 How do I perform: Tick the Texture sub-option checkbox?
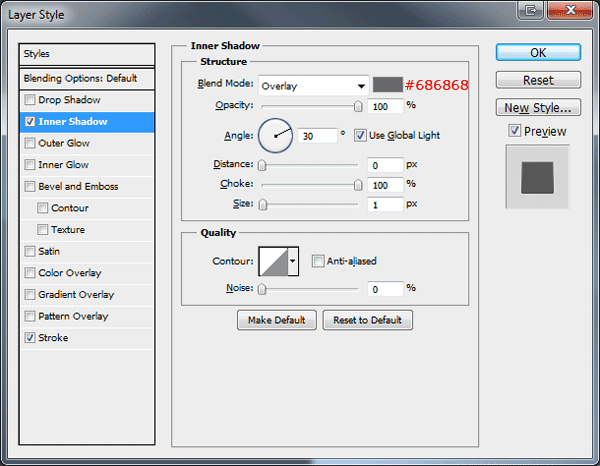[x=42, y=230]
